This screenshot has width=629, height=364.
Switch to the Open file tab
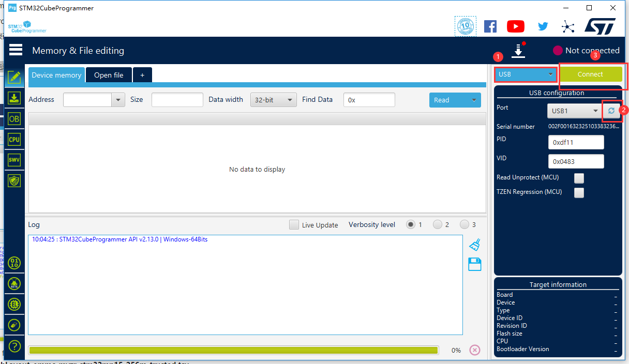point(109,75)
